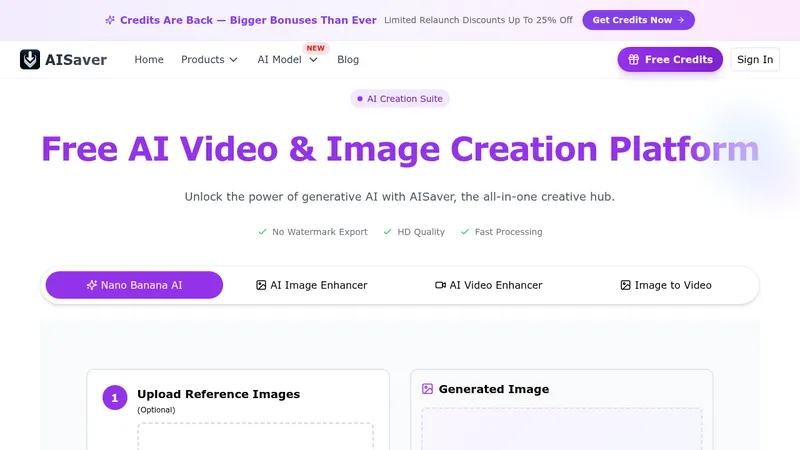
Task: Switch to the AI Video Enhancer tab
Action: [488, 285]
